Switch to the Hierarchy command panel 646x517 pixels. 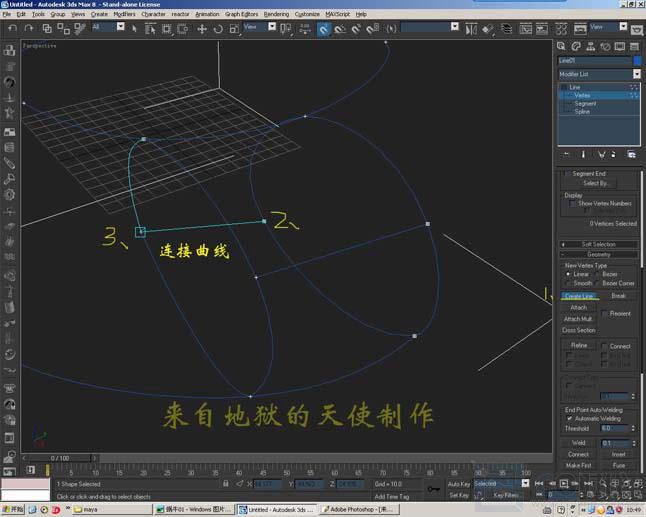590,46
